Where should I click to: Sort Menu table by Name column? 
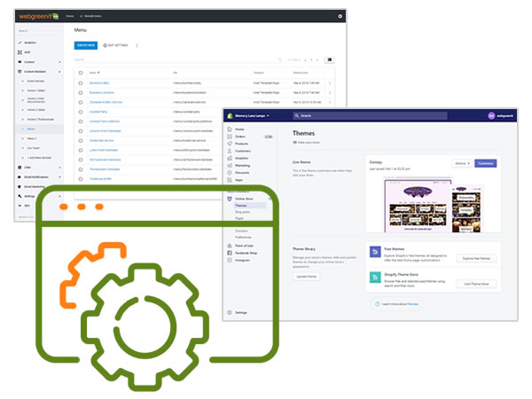pos(94,73)
